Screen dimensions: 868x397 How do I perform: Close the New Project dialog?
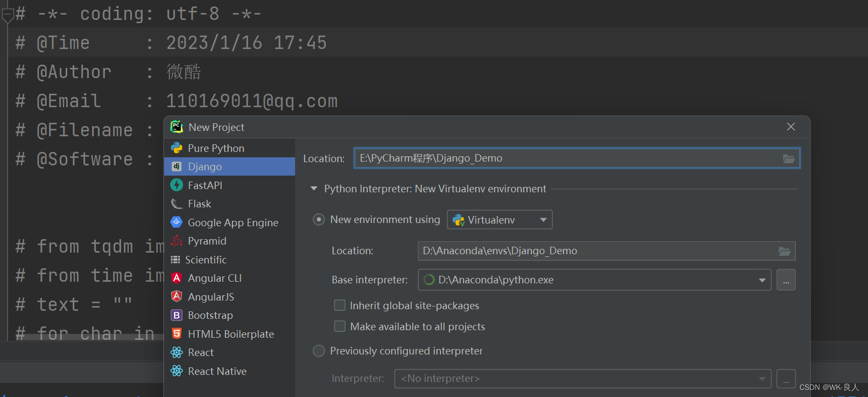[x=790, y=127]
